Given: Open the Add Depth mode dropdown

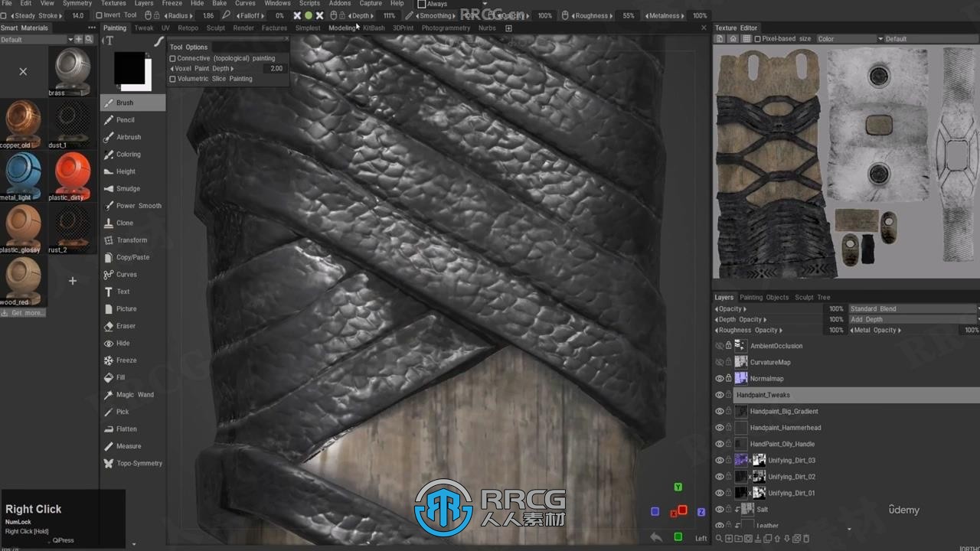Looking at the screenshot, I should [913, 320].
